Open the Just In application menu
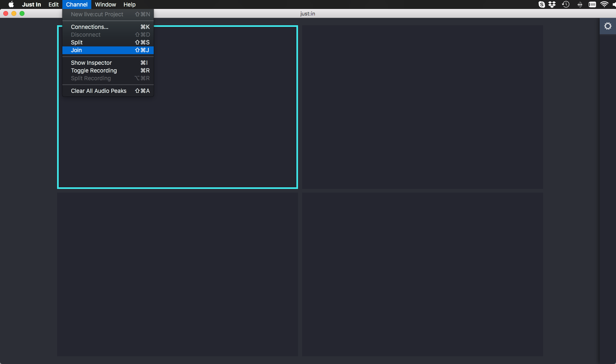 (31, 4)
